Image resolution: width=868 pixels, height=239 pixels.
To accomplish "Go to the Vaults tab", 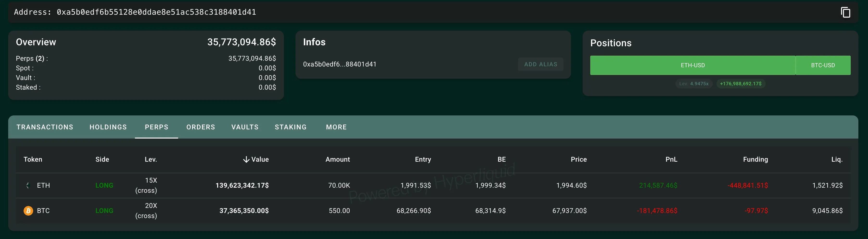I will point(245,127).
